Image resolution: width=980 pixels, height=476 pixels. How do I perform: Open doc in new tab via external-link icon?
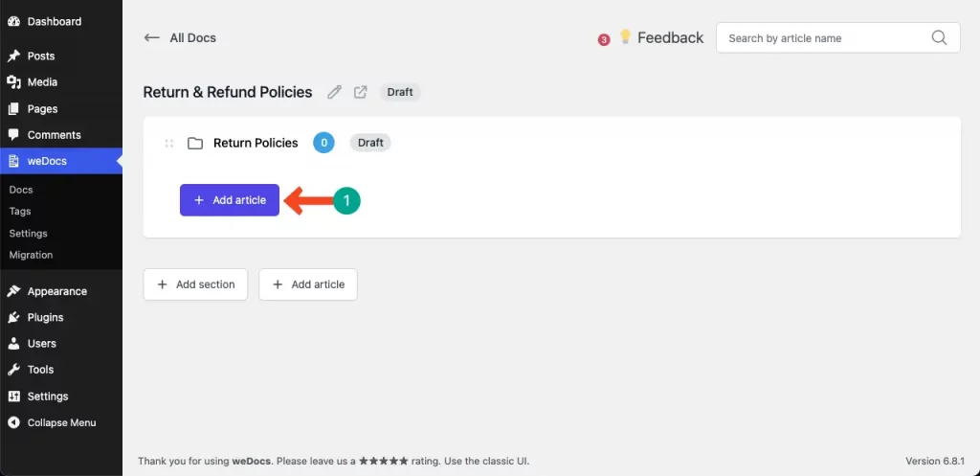click(361, 93)
